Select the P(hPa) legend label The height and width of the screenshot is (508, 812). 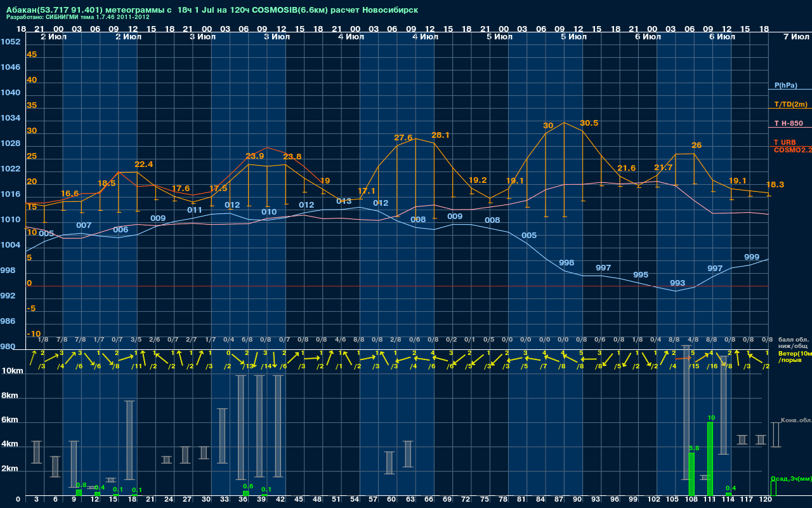coord(786,85)
